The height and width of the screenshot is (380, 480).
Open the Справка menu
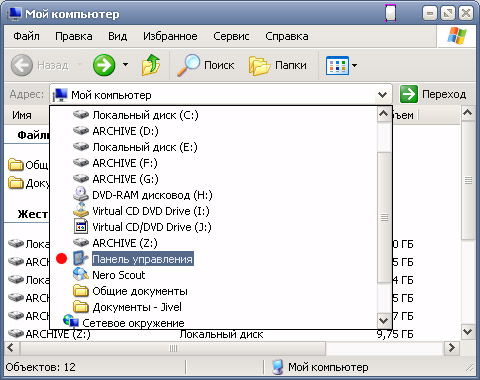click(x=287, y=36)
